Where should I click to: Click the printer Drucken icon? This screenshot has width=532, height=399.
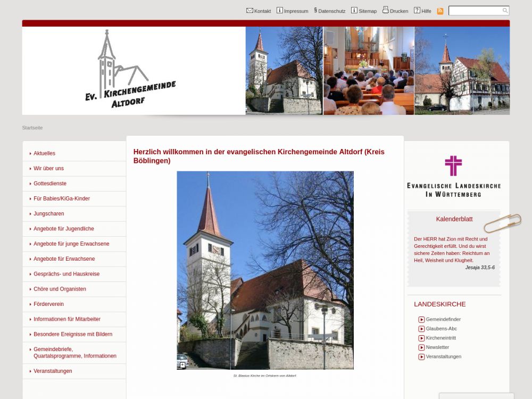point(385,10)
